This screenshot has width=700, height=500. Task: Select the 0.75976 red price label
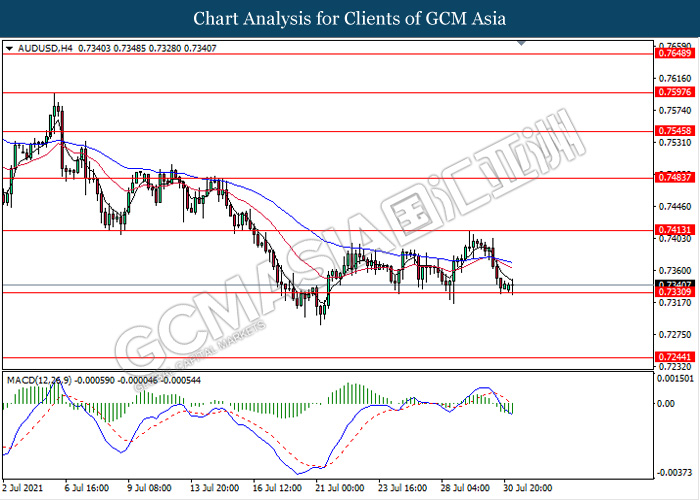tap(675, 92)
